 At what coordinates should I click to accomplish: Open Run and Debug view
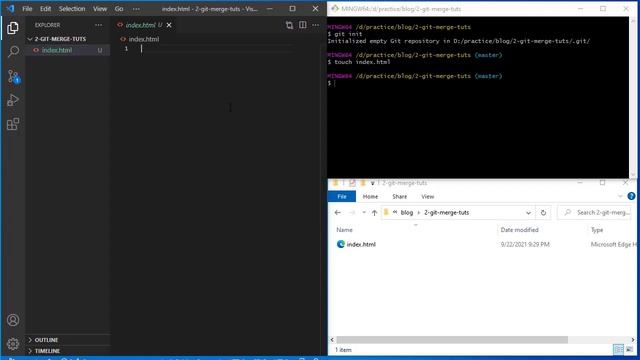(13, 100)
